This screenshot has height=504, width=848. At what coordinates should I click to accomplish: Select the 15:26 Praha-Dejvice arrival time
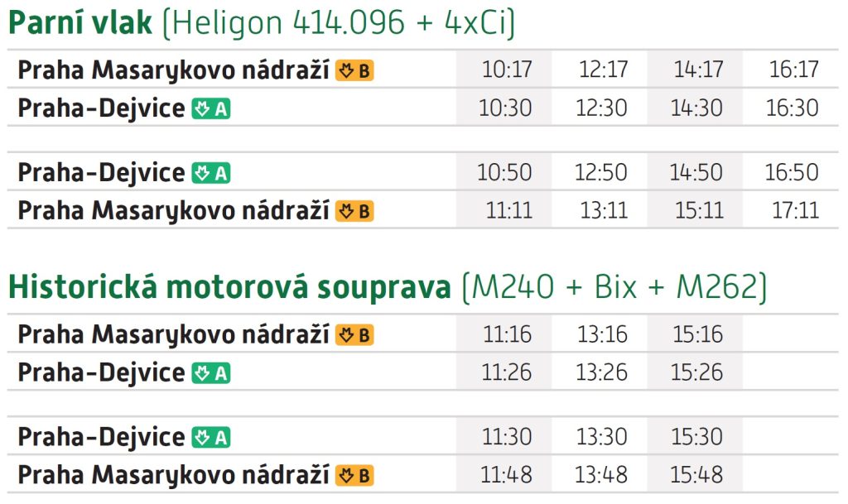(x=696, y=372)
